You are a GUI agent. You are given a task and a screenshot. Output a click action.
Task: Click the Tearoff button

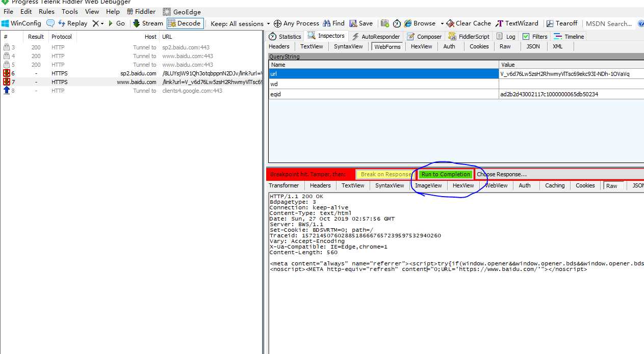pyautogui.click(x=562, y=23)
